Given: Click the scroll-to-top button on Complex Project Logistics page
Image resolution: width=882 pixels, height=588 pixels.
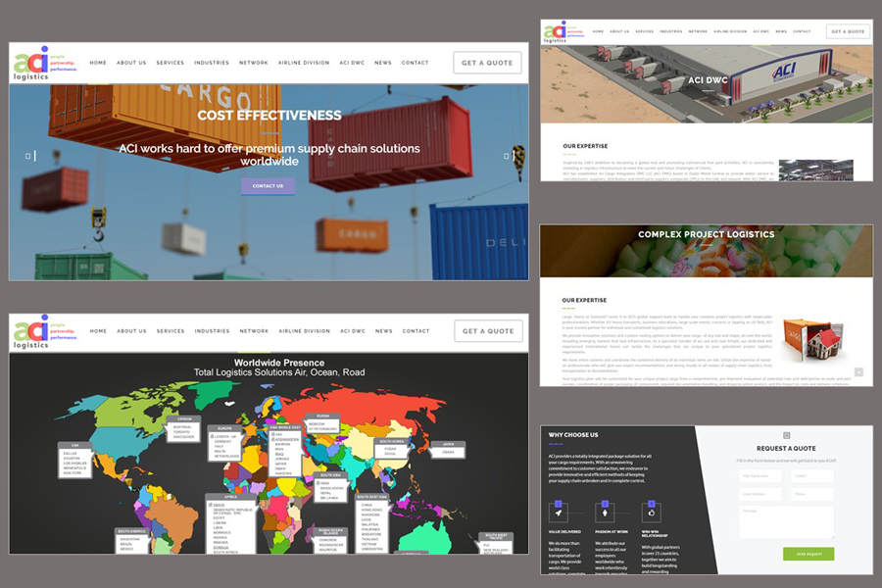Looking at the screenshot, I should tap(858, 372).
